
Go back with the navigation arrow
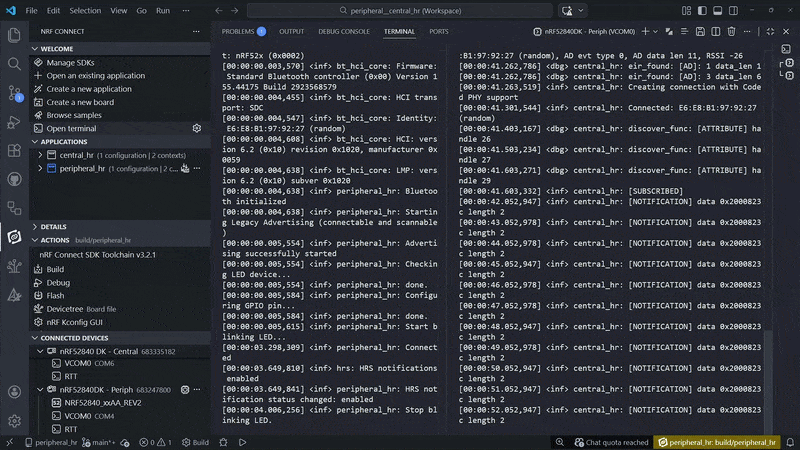(218, 11)
